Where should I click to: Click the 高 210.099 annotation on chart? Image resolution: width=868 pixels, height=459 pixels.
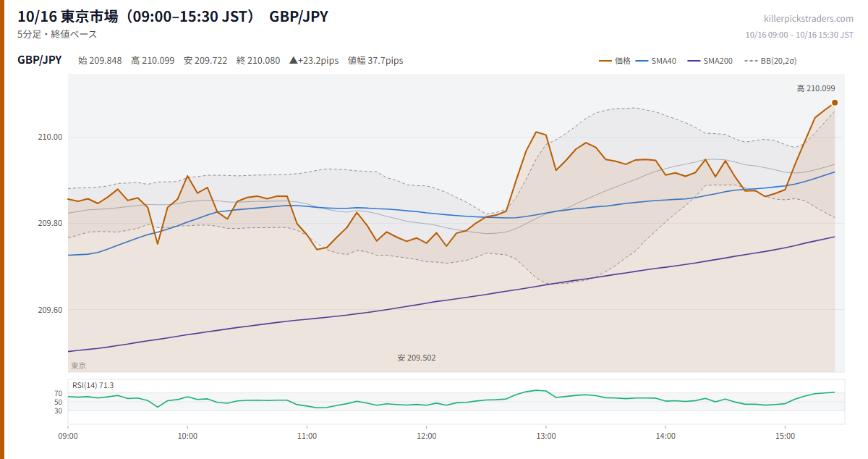[816, 88]
